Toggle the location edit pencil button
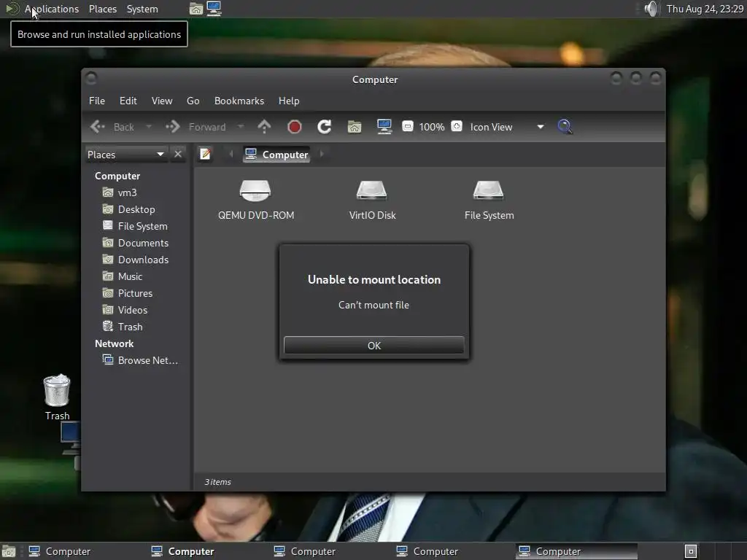This screenshot has height=560, width=747. tap(205, 155)
